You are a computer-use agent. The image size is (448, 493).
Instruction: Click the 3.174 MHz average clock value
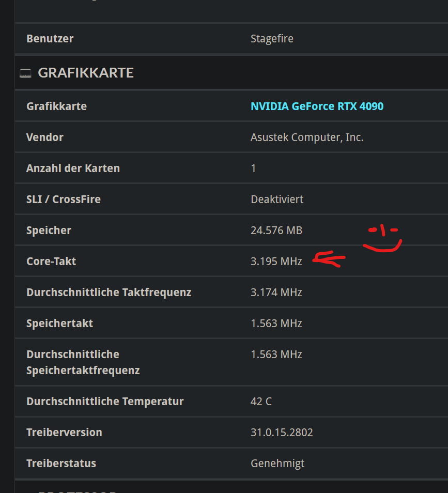click(276, 292)
